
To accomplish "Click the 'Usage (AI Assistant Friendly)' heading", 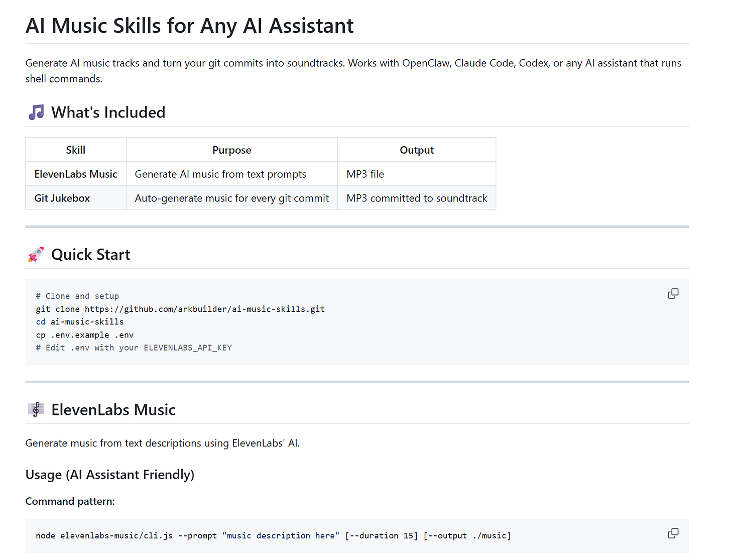I will (x=110, y=475).
